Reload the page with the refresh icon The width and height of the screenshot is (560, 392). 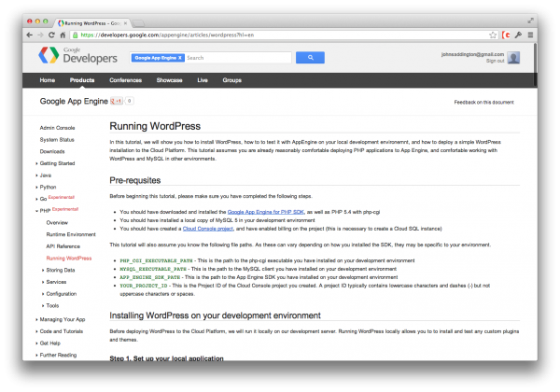[51, 35]
